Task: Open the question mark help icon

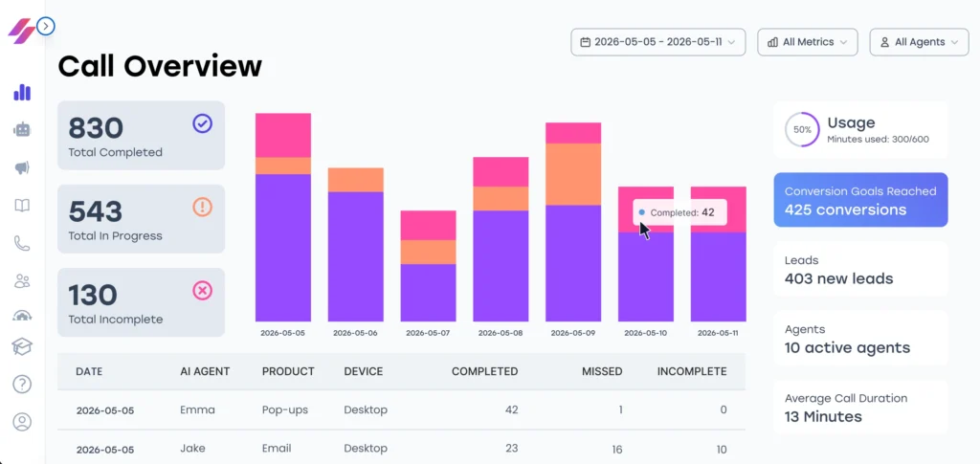Action: pos(22,384)
